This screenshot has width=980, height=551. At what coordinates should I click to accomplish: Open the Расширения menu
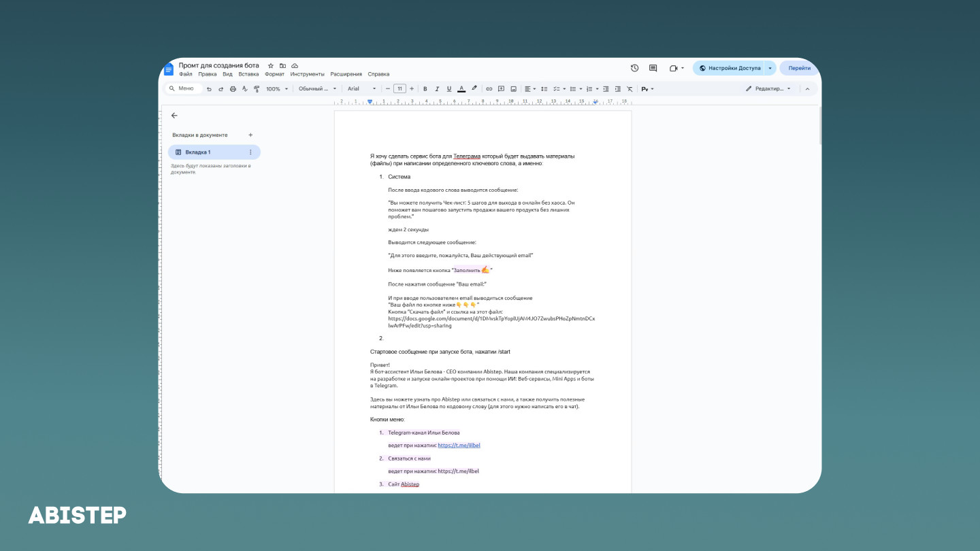(x=346, y=74)
